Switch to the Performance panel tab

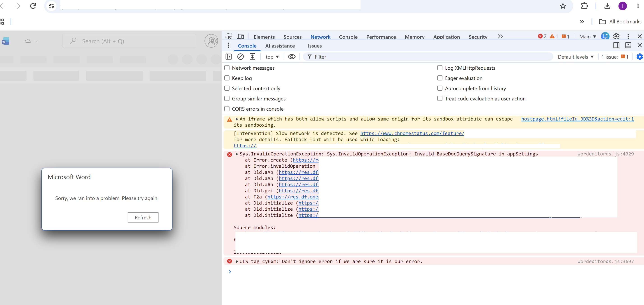point(381,37)
